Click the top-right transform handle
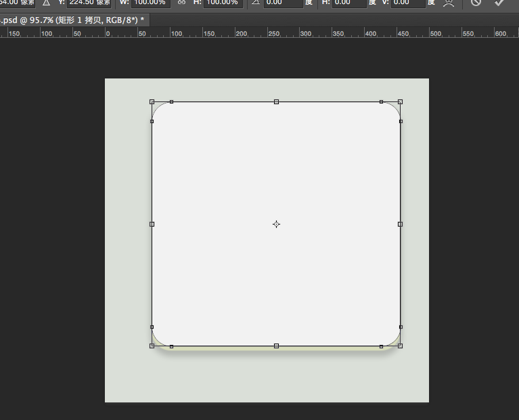This screenshot has height=420, width=519. pyautogui.click(x=400, y=102)
